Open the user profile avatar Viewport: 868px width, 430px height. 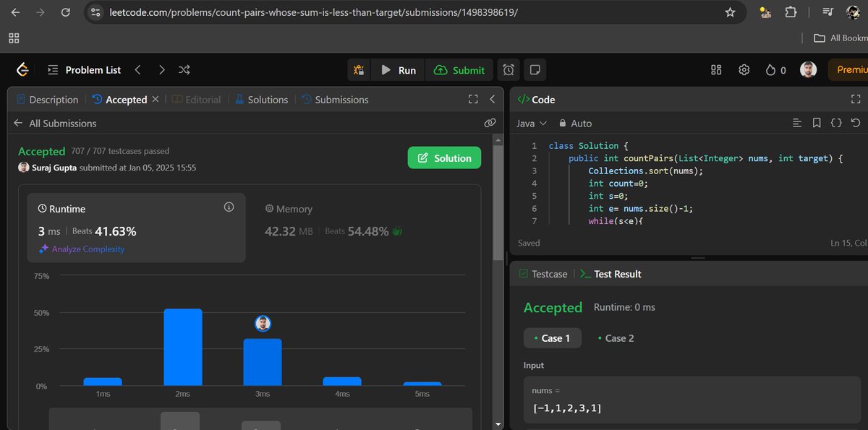[x=808, y=69]
